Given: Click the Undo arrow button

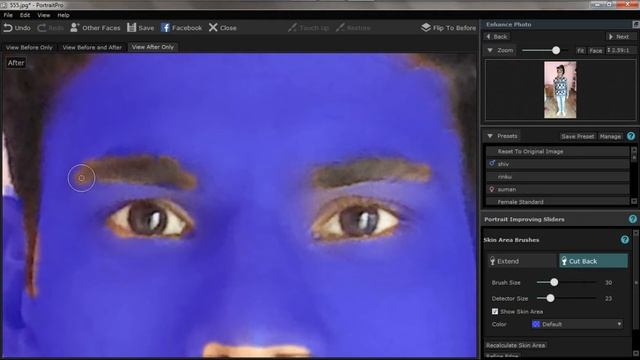Looking at the screenshot, I should [17, 28].
